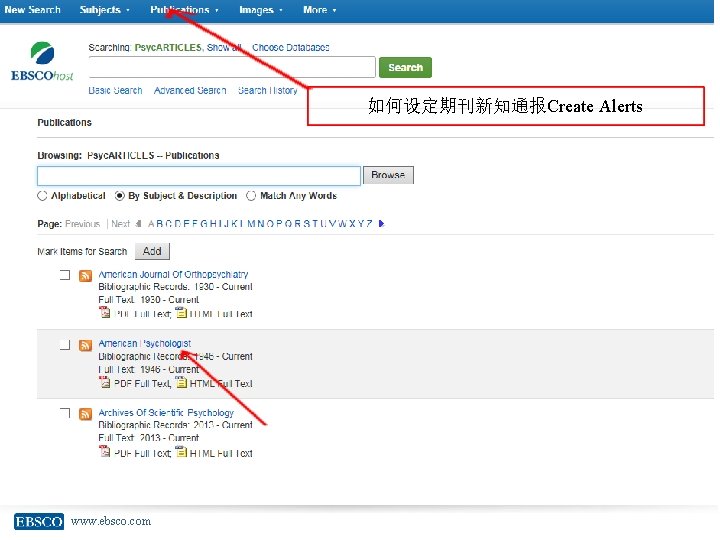Viewport: 720px width, 540px height.
Task: Check the box for American Psychologist
Action: coord(65,344)
